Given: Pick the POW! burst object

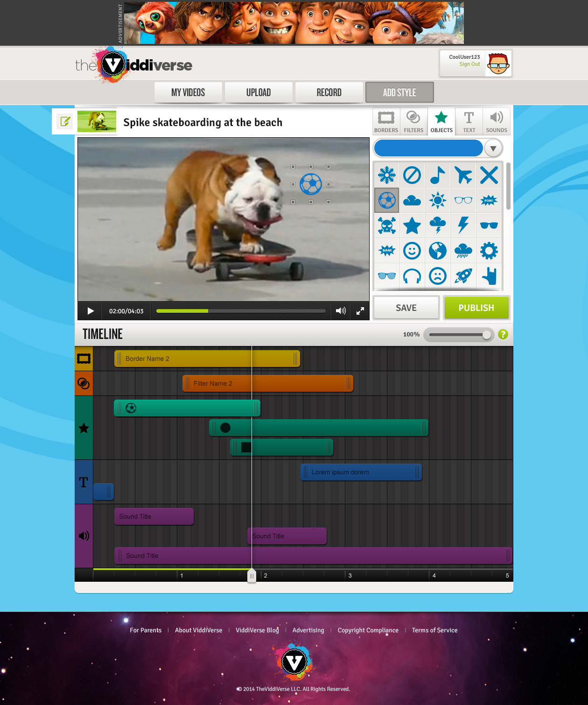Looking at the screenshot, I should 489,201.
